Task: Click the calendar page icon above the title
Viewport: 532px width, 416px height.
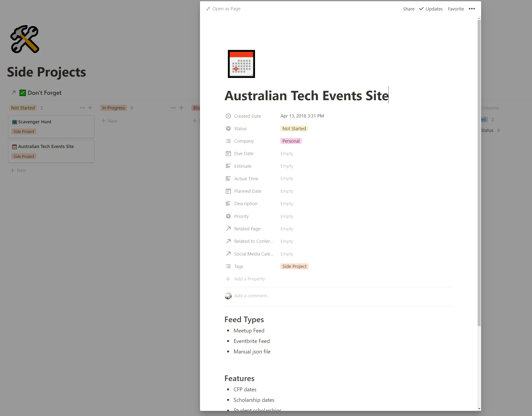Action: [x=241, y=64]
